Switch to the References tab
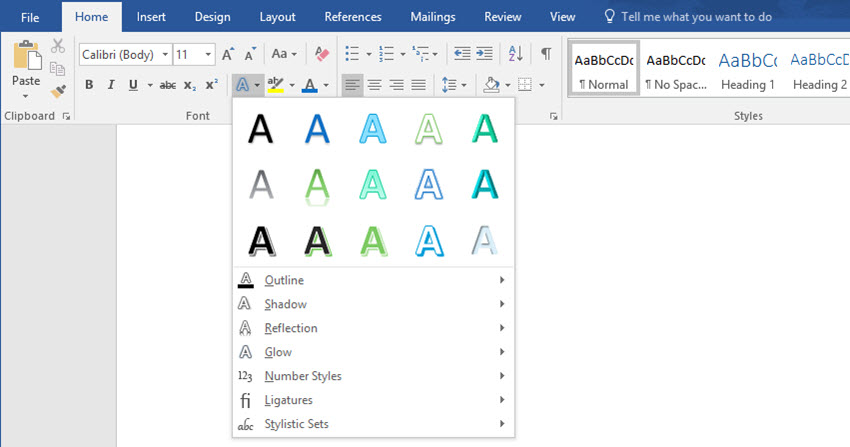Screen dimensions: 850x447 pos(353,17)
